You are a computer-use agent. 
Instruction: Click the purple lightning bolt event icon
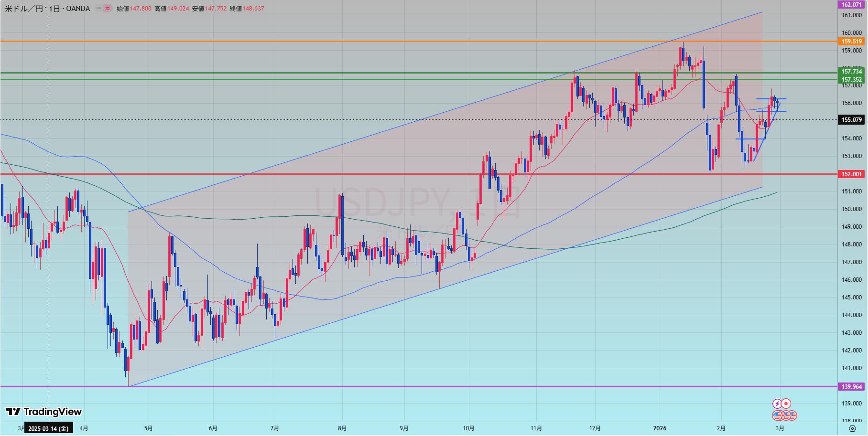777,404
